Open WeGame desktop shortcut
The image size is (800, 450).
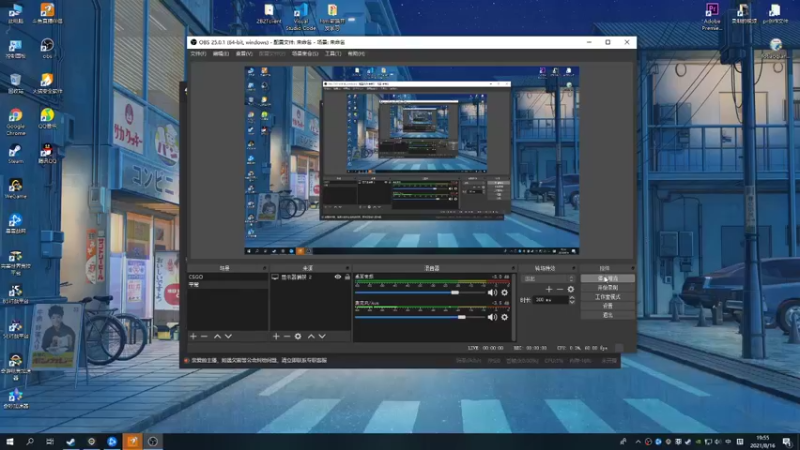pos(15,188)
